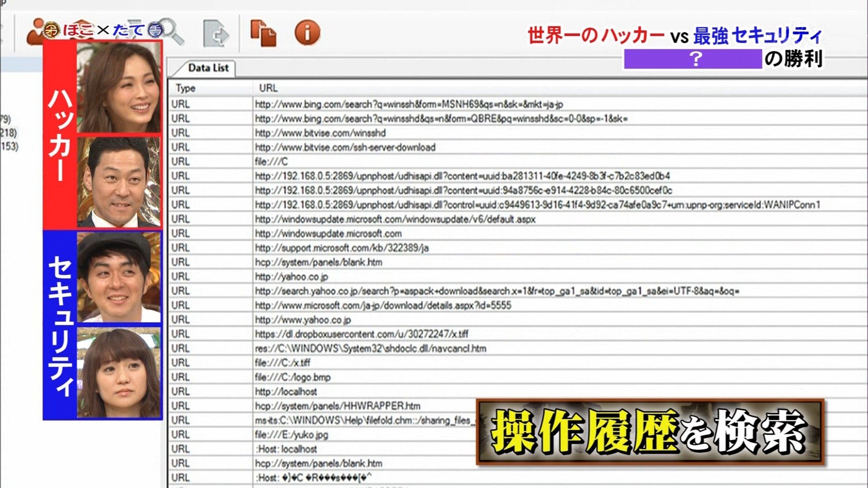Switch to the Data List tab
Viewport: 868px width, 488px height.
point(208,68)
